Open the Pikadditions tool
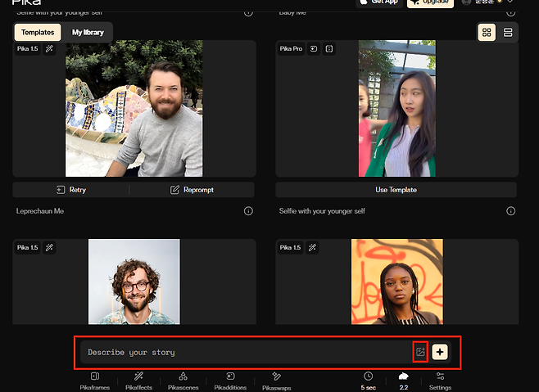The height and width of the screenshot is (392, 539). (x=230, y=381)
